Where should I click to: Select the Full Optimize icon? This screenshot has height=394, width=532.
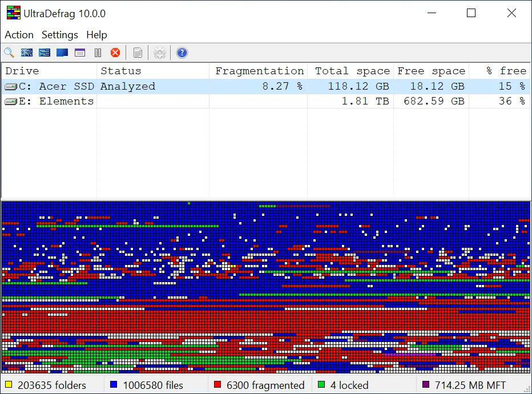62,53
